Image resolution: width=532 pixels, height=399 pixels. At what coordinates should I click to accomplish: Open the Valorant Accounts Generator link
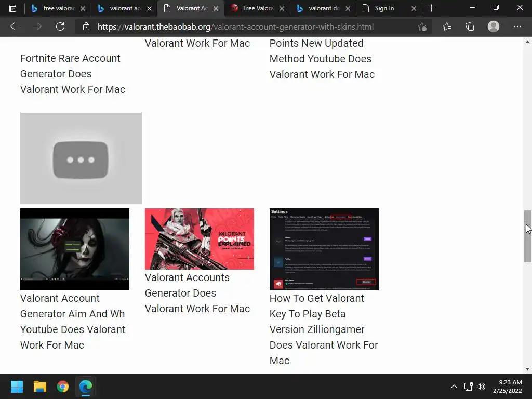(x=197, y=293)
